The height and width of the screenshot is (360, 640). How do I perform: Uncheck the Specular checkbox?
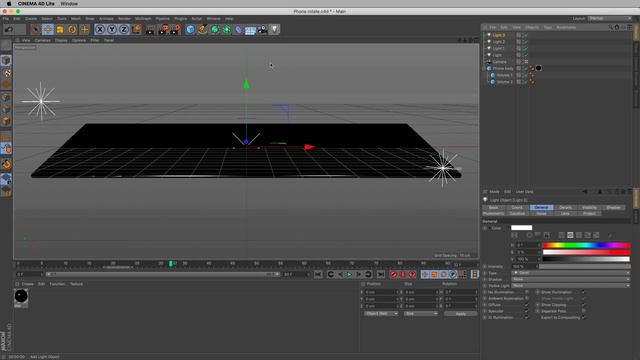pos(527,311)
